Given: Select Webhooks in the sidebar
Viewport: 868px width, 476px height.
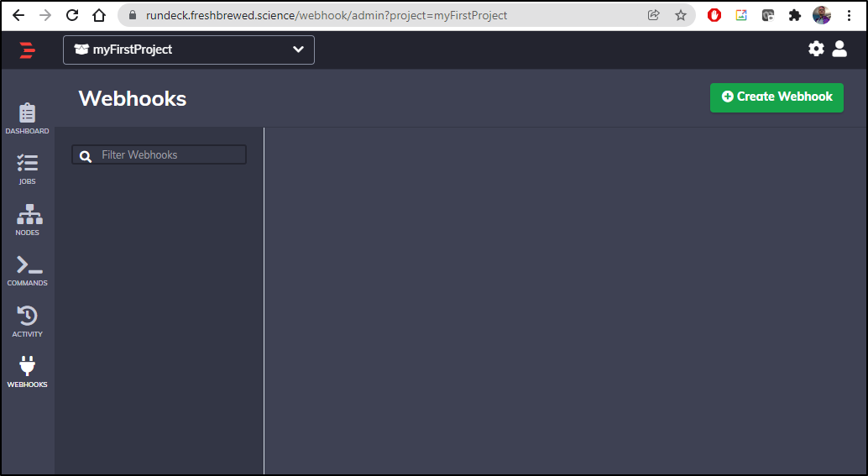Looking at the screenshot, I should click(27, 372).
